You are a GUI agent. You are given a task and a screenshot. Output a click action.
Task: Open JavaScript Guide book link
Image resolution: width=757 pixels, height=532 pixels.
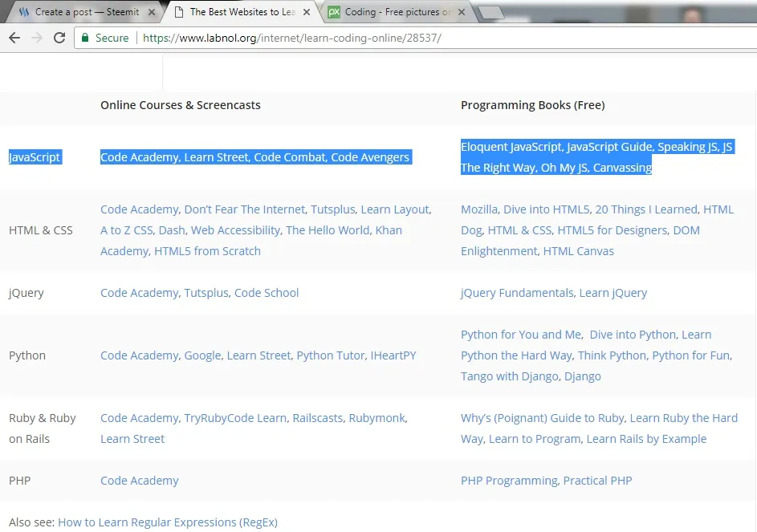609,147
